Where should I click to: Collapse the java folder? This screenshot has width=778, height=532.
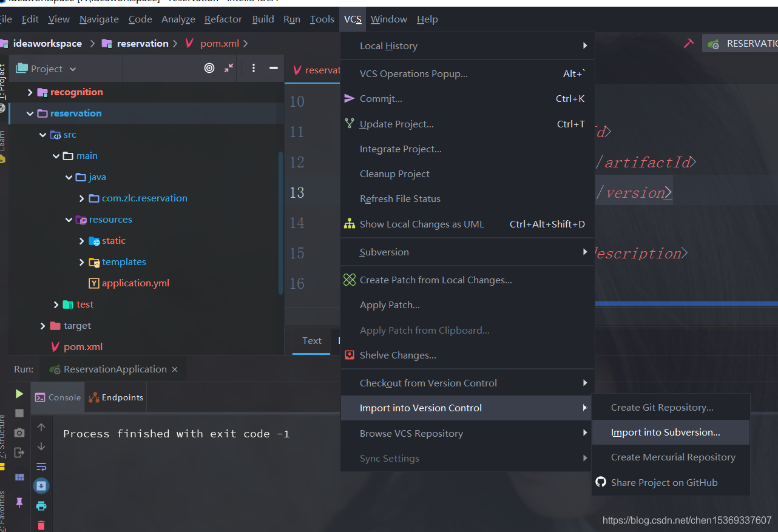click(x=69, y=177)
